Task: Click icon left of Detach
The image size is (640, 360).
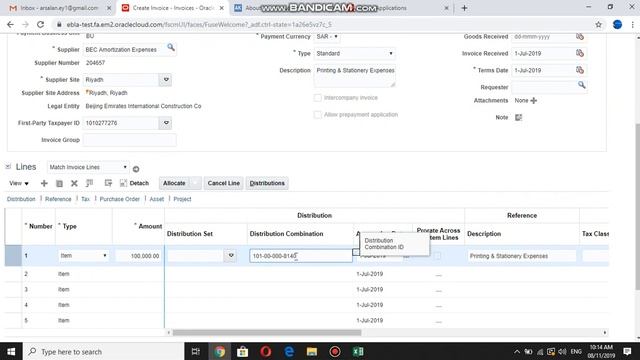Action: tap(108, 183)
